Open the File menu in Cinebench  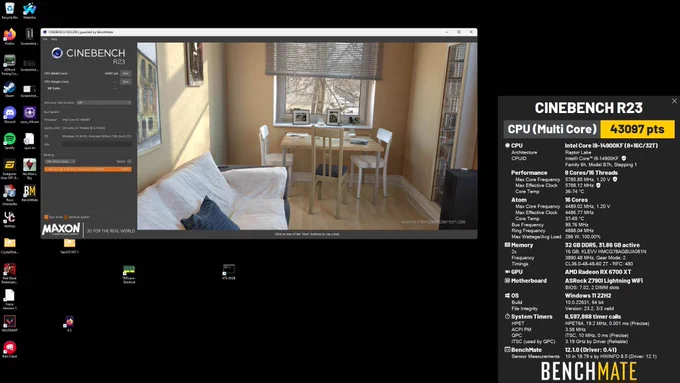click(45, 39)
